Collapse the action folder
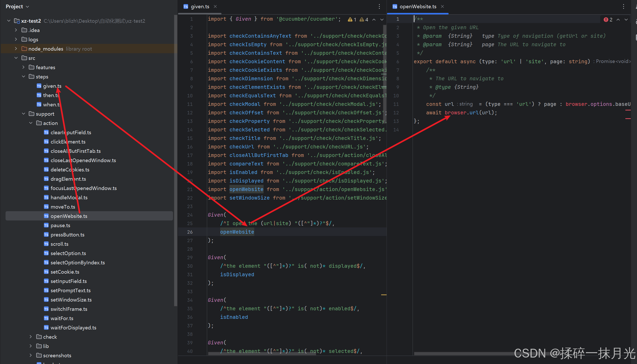The image size is (637, 364). [x=31, y=123]
